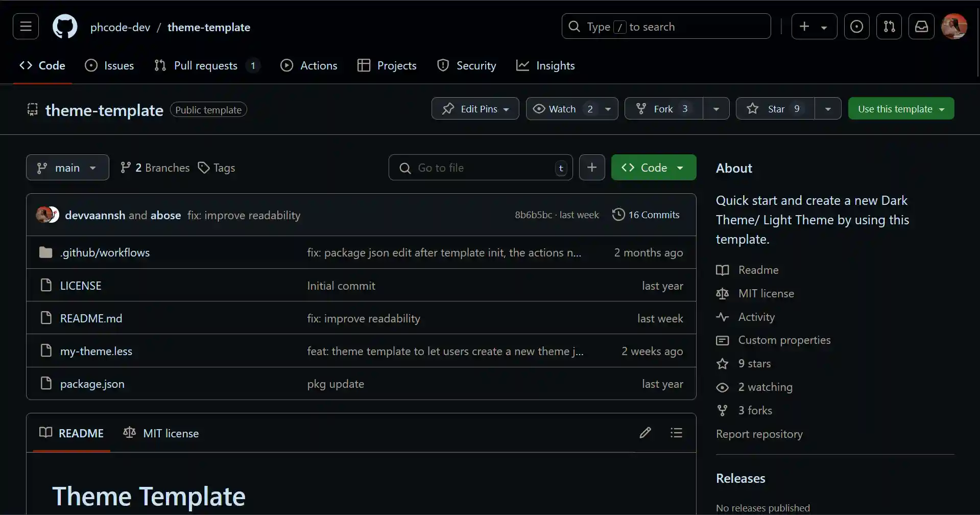Open the Pull requests tab
Image resolution: width=980 pixels, height=515 pixels.
pyautogui.click(x=207, y=65)
